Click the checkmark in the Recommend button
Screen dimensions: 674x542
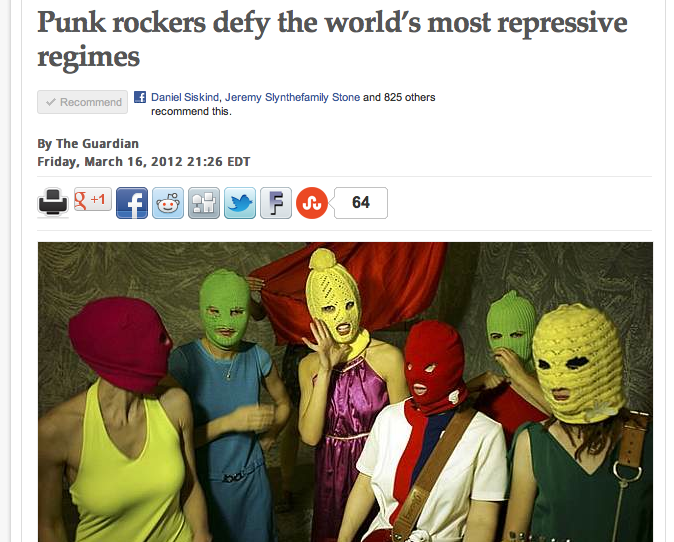[51, 102]
